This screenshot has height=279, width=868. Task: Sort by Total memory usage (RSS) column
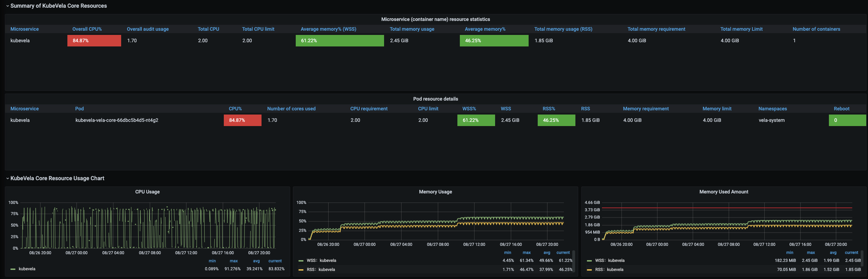(x=563, y=29)
